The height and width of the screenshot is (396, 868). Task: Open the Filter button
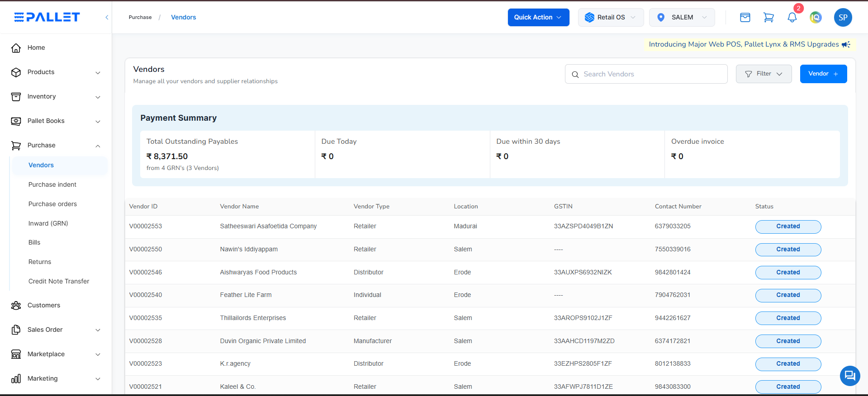(x=763, y=74)
